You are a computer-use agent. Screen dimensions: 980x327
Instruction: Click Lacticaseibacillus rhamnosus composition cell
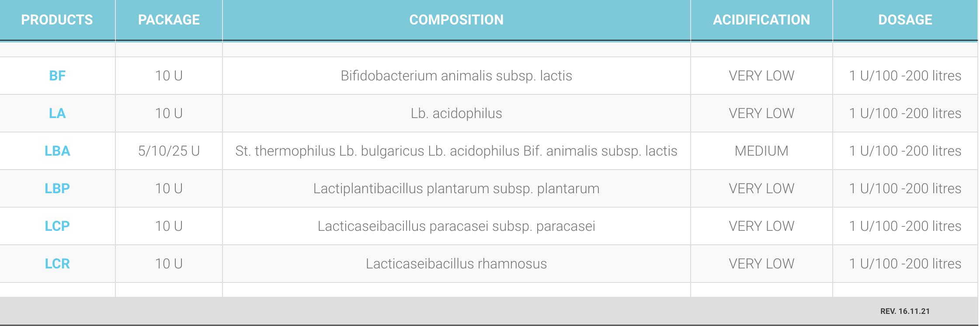click(x=456, y=264)
